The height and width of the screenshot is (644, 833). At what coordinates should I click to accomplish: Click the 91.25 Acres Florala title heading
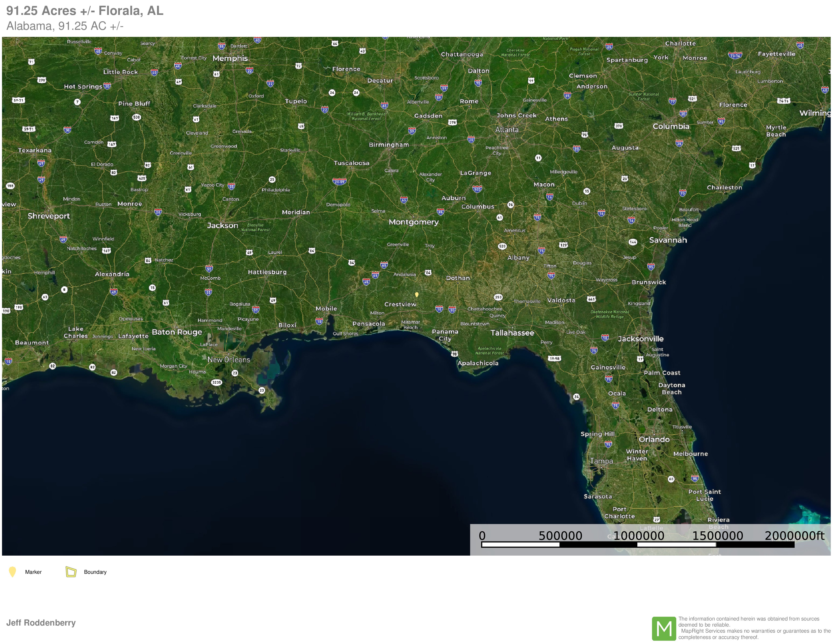pyautogui.click(x=85, y=11)
